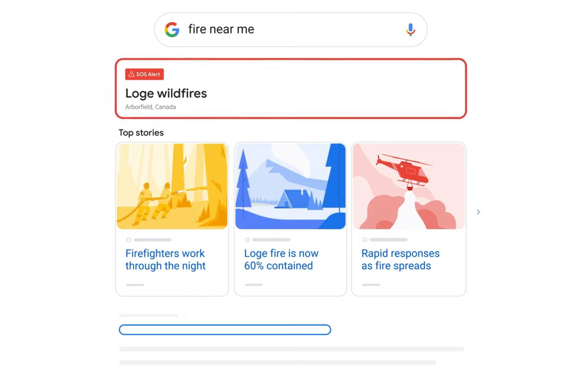This screenshot has height=370, width=588.
Task: Expand more Top stories with the right chevron
Action: pos(478,212)
